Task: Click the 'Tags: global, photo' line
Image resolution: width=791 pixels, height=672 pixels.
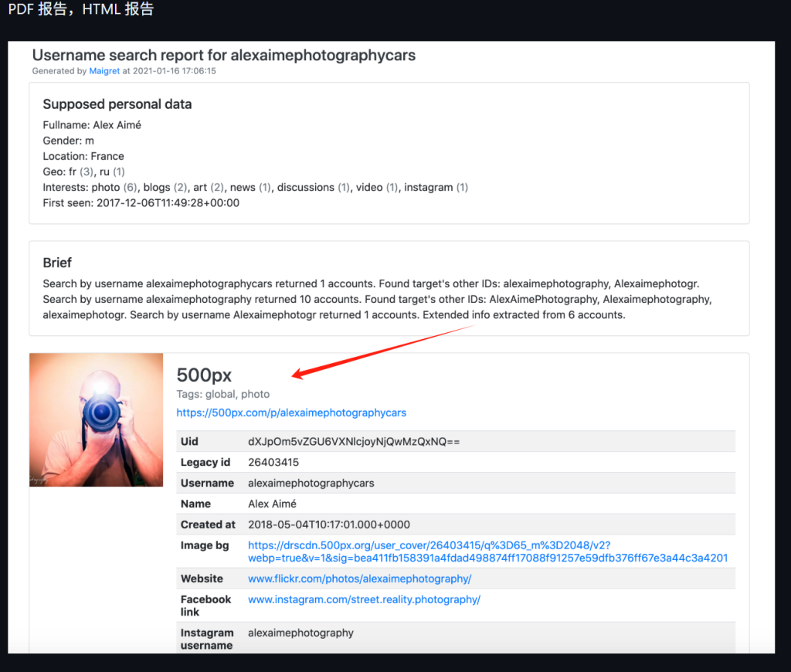Action: [223, 394]
